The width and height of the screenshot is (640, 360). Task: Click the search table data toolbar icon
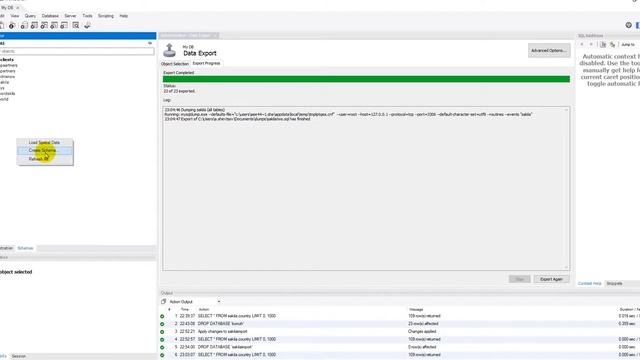(76, 26)
